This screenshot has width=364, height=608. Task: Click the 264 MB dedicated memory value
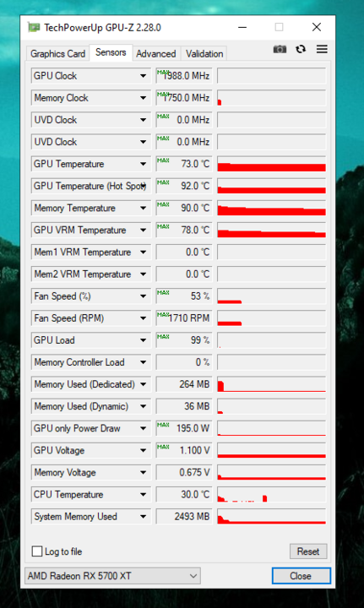click(x=184, y=385)
